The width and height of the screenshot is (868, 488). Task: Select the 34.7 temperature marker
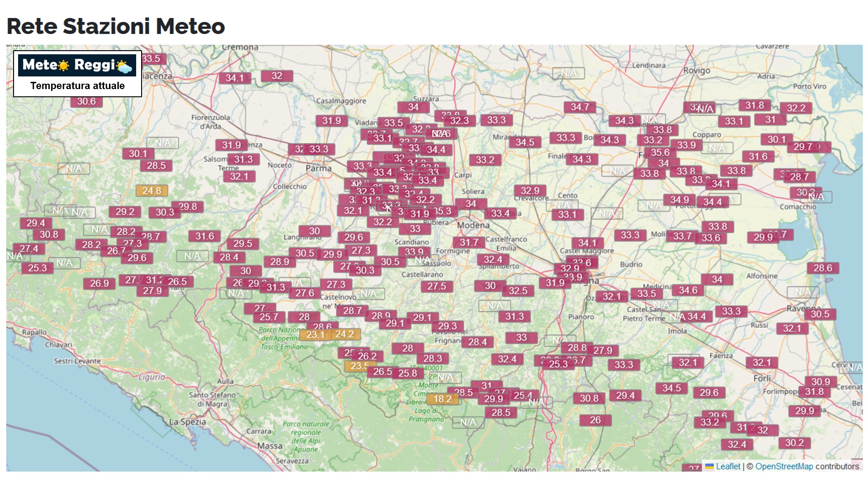point(580,107)
